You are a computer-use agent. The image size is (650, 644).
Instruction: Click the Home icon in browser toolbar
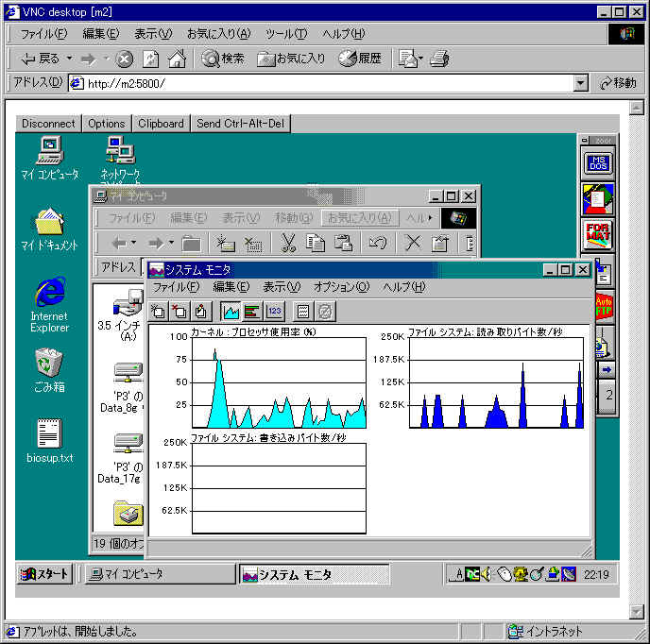coord(177,59)
